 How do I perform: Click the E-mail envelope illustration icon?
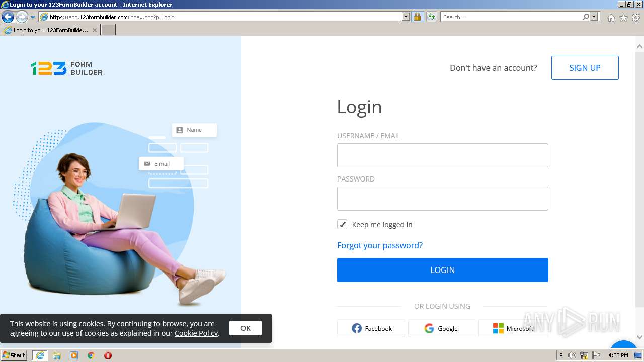click(x=147, y=164)
